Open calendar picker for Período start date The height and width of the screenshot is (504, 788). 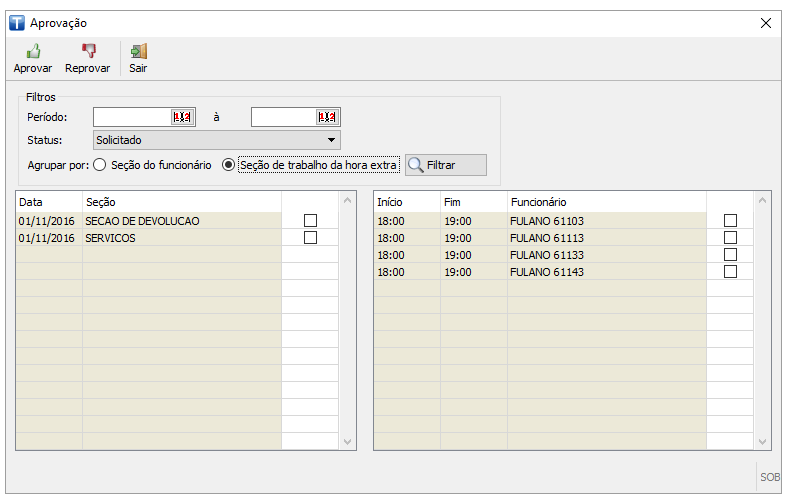click(181, 117)
